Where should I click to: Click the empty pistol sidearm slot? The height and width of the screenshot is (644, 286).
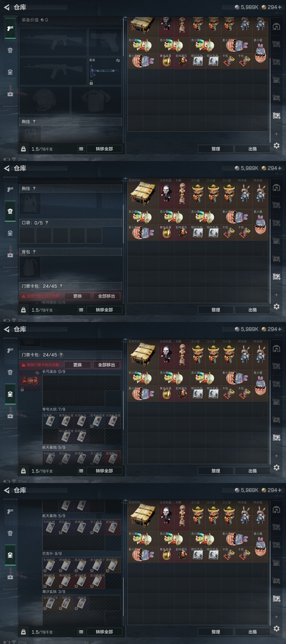[105, 42]
